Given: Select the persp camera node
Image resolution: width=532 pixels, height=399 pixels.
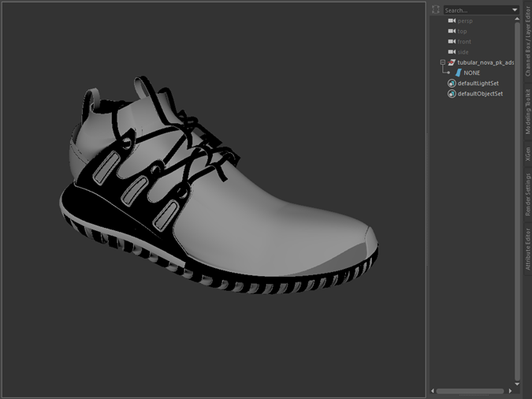Looking at the screenshot, I should coord(465,21).
